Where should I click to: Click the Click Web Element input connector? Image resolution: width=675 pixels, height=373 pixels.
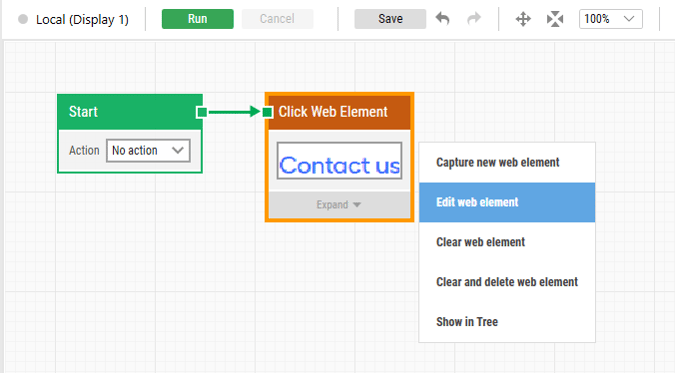pos(267,112)
